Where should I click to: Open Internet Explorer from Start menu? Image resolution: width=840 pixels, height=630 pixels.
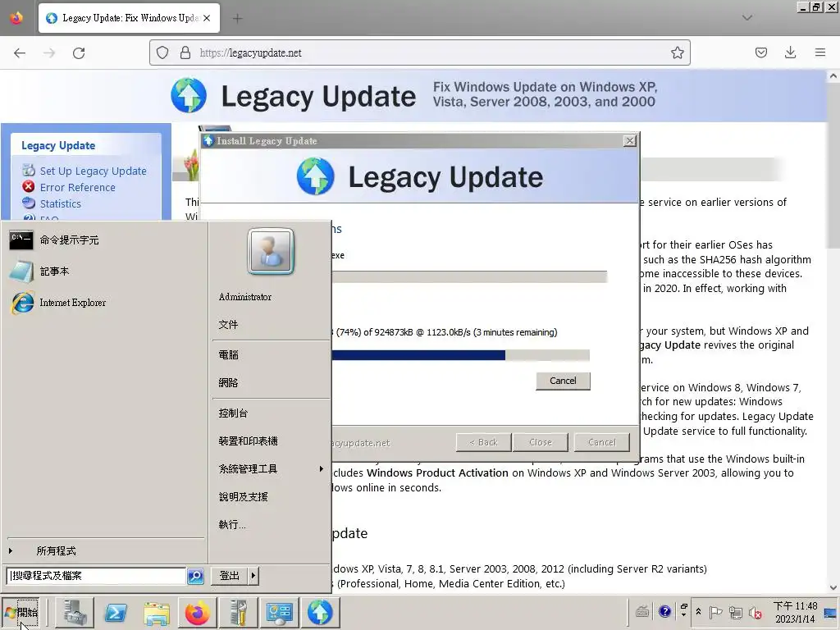[x=106, y=303]
